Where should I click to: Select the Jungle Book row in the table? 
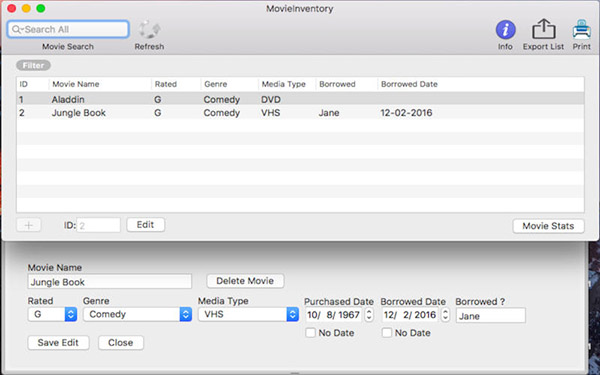coord(300,113)
